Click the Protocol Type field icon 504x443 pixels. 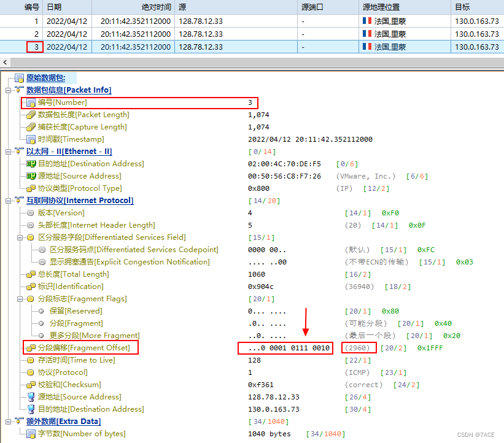click(x=31, y=188)
